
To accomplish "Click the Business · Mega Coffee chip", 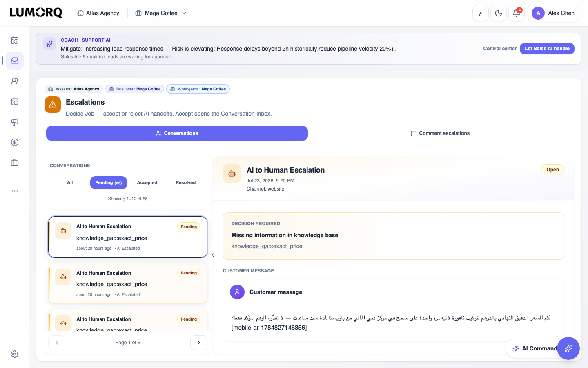I will [135, 89].
